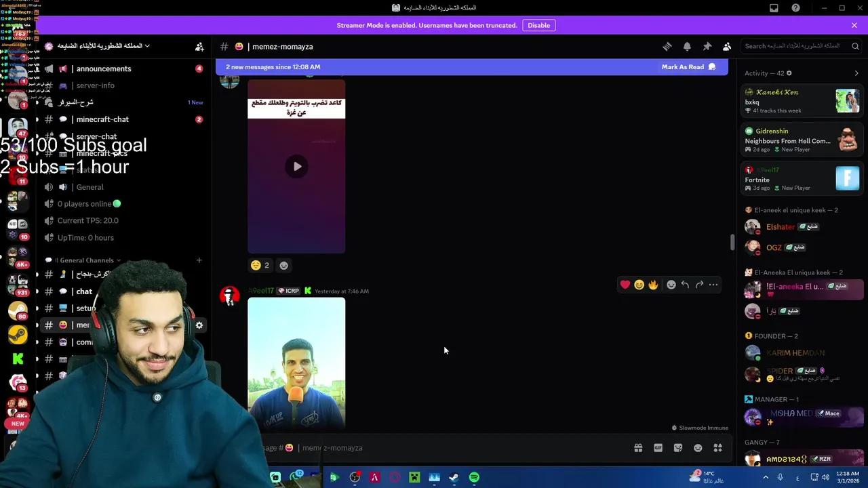Open Discord help question mark icon
Image resolution: width=868 pixels, height=488 pixels.
click(x=796, y=8)
